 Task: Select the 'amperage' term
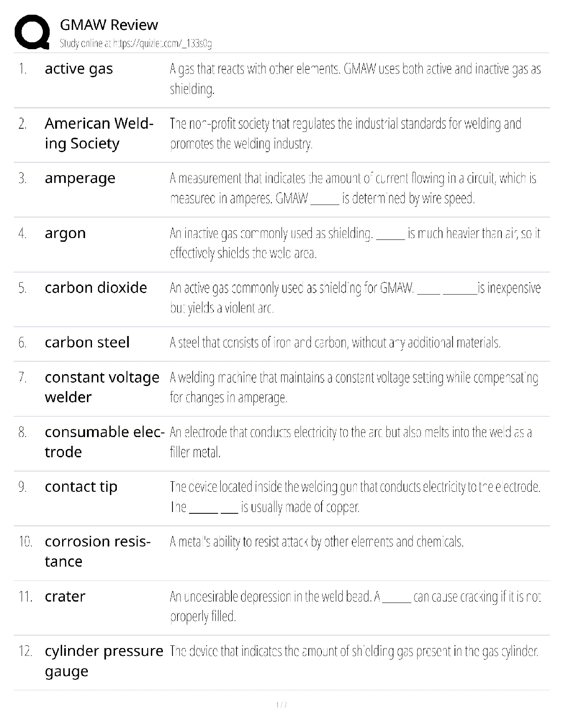tap(80, 178)
